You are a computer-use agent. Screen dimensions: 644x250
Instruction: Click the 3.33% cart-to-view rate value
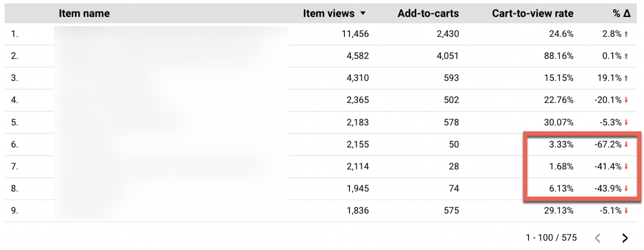point(561,144)
